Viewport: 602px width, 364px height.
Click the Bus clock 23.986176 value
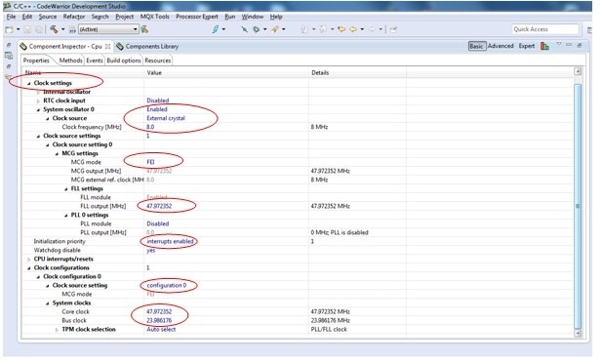(x=159, y=321)
